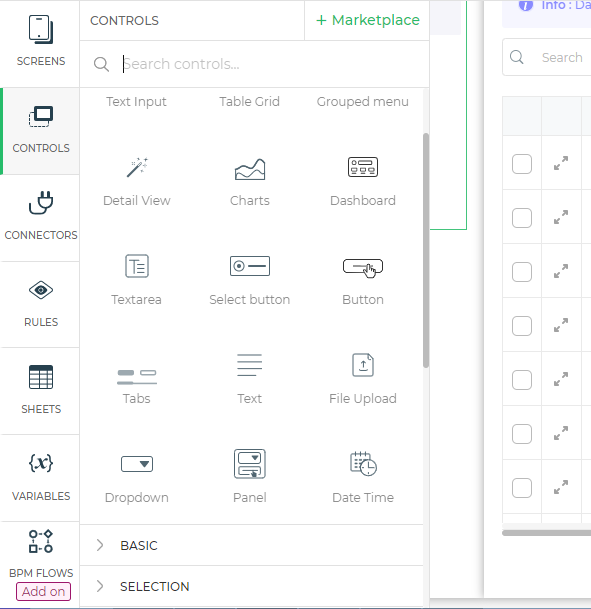This screenshot has width=591, height=609.
Task: Expand the seventh table row details
Action: point(561,487)
